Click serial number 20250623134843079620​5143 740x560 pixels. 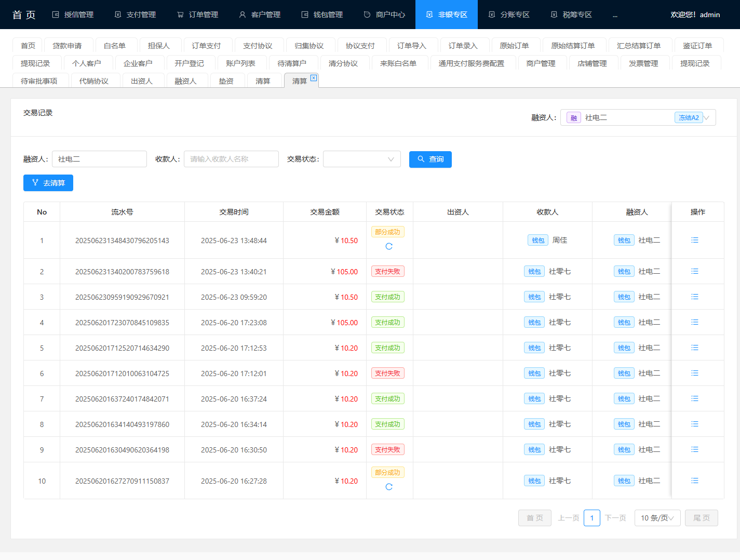pos(122,241)
